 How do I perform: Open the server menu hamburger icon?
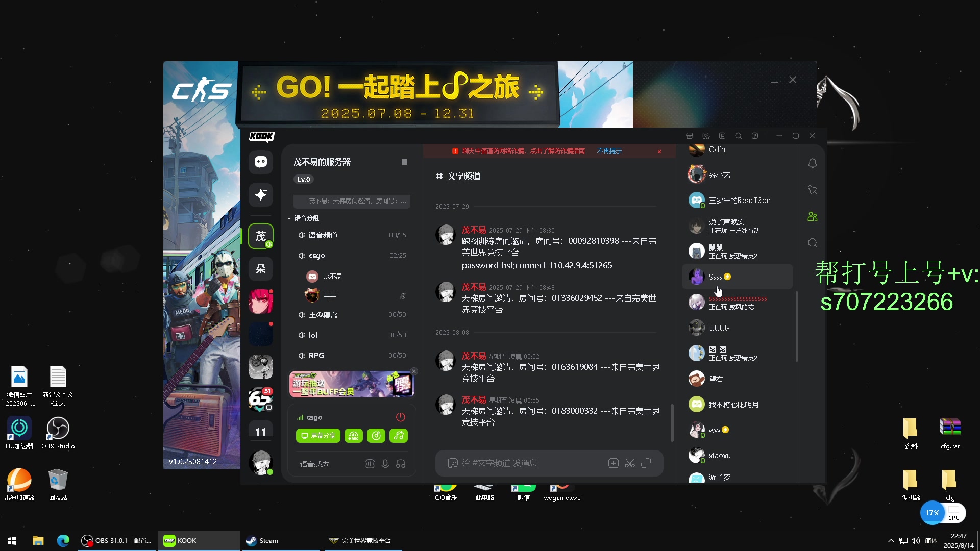click(404, 162)
